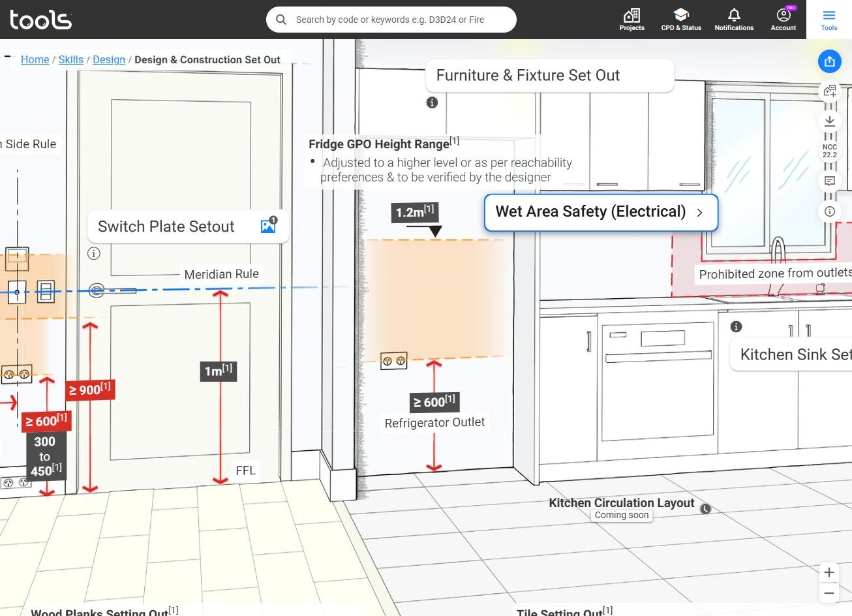Expand Wet Area Safety (Electrical) chevron
Viewport: 852px width, 616px height.
click(x=699, y=213)
